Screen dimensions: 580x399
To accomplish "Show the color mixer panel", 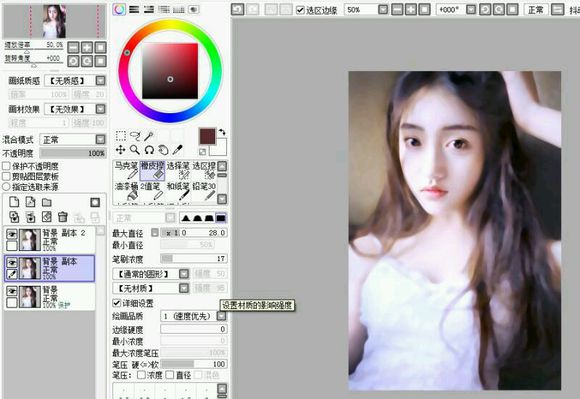I will click(163, 9).
